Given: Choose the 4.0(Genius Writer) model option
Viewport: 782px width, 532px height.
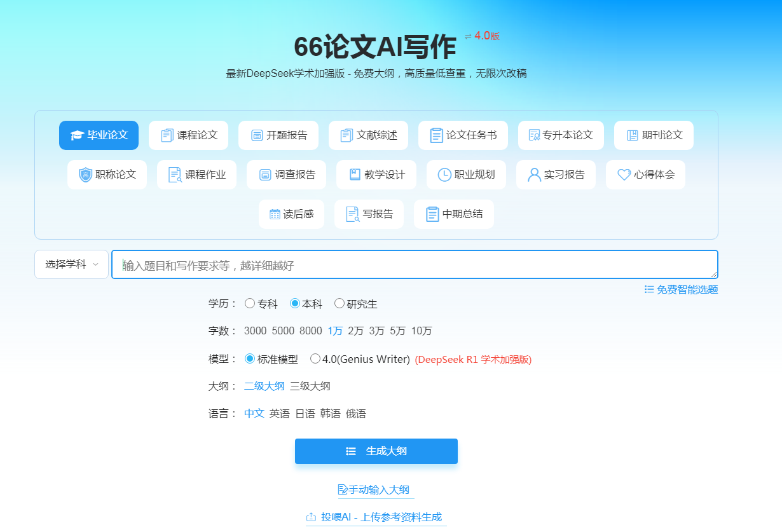Looking at the screenshot, I should [x=315, y=359].
